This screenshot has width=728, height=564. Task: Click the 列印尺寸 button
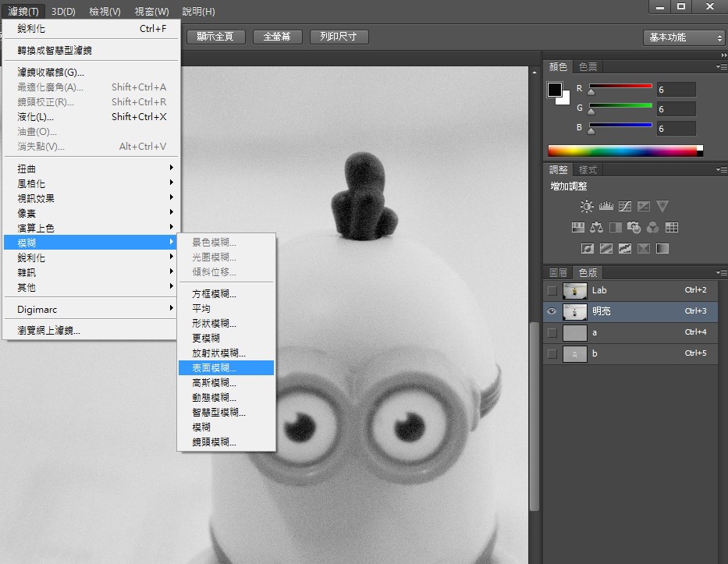point(339,37)
